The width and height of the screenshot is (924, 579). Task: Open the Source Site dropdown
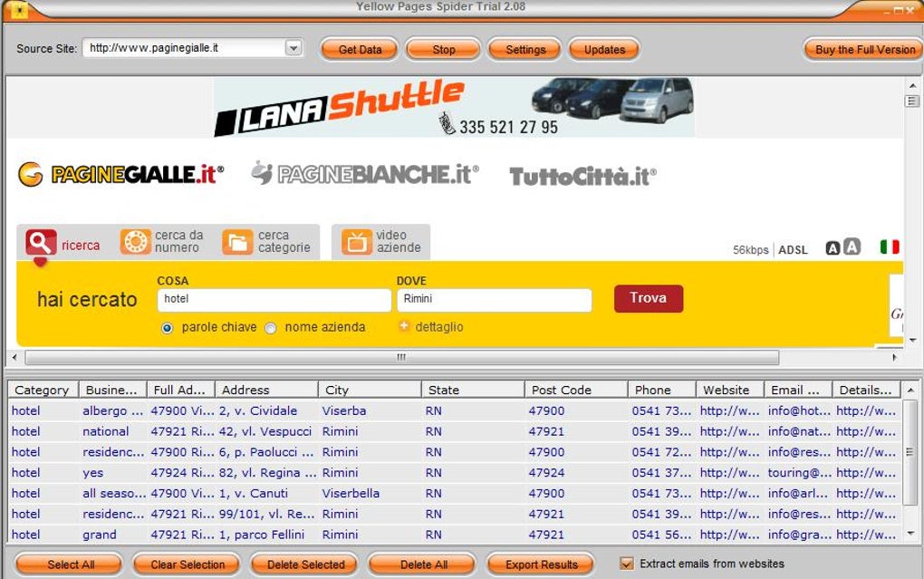click(x=294, y=48)
